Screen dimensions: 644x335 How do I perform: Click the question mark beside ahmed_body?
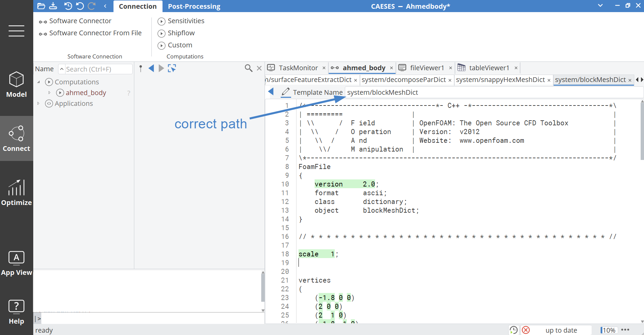tap(129, 93)
